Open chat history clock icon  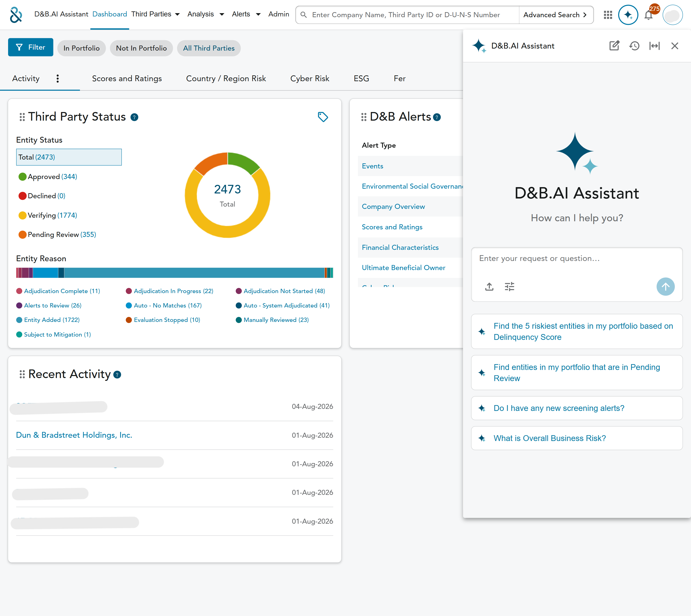pyautogui.click(x=634, y=46)
